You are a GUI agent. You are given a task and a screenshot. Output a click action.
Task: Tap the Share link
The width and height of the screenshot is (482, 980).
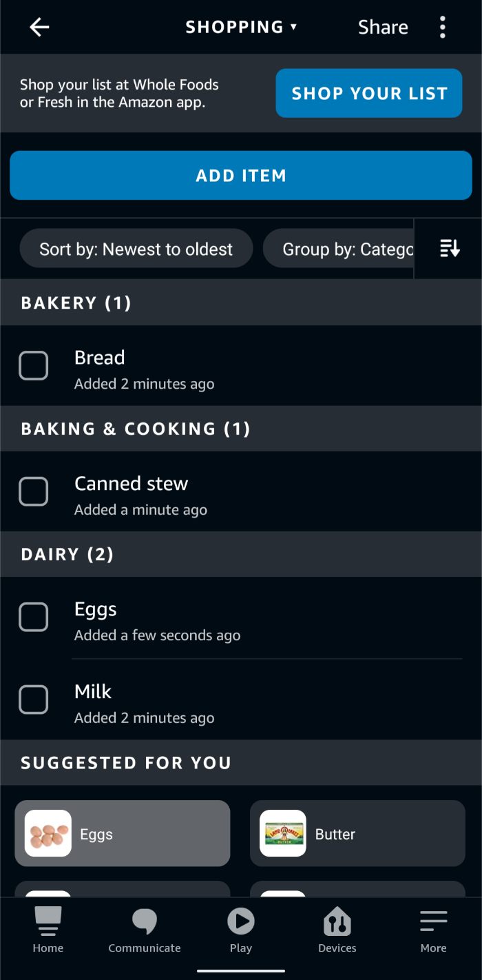383,28
